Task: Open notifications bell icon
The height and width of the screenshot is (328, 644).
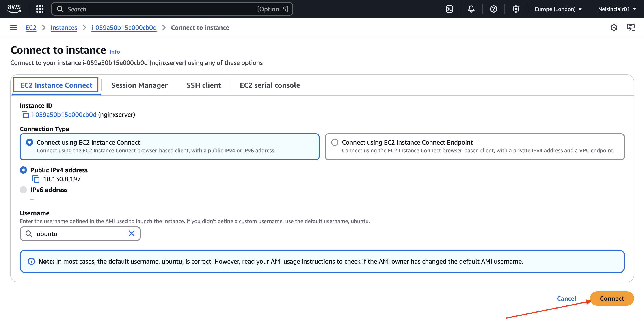Action: 471,9
